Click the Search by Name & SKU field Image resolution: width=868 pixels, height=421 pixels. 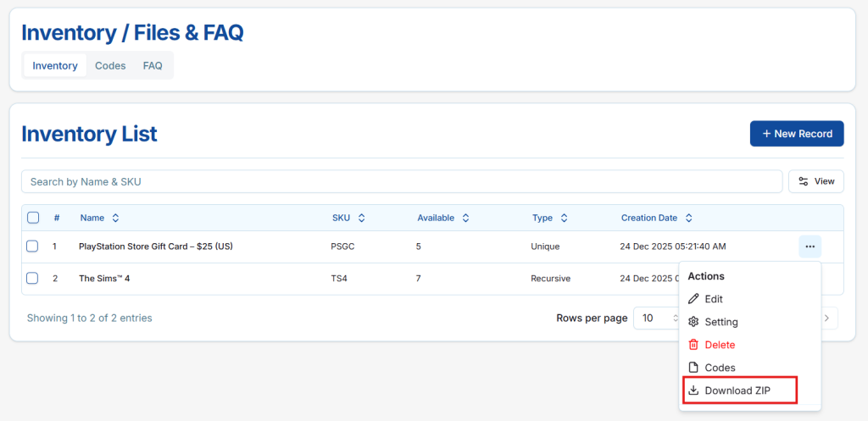402,181
